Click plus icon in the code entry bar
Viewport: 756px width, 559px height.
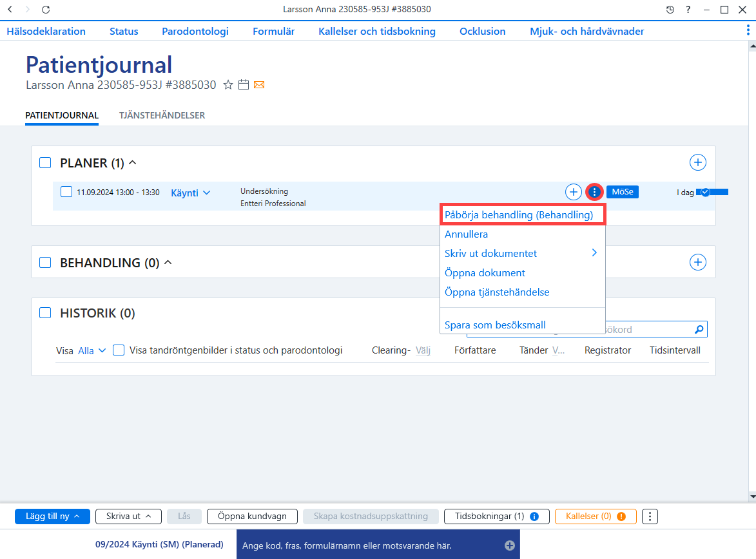point(510,545)
